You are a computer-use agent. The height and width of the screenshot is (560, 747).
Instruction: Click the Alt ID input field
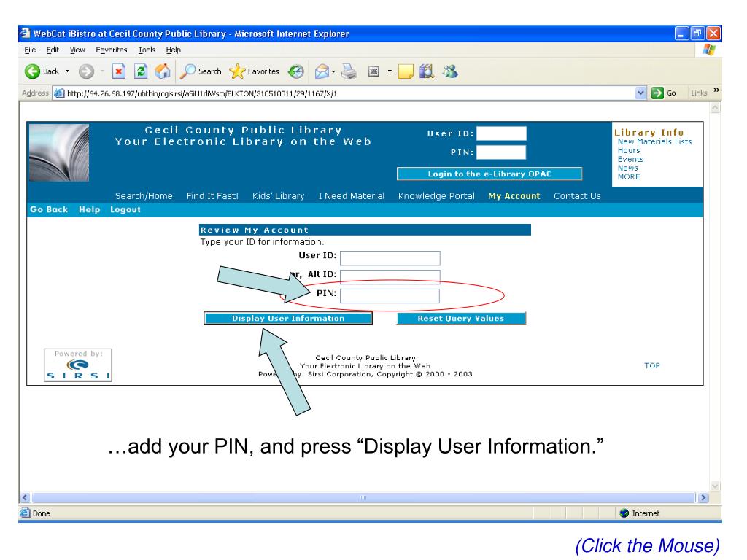pos(390,276)
